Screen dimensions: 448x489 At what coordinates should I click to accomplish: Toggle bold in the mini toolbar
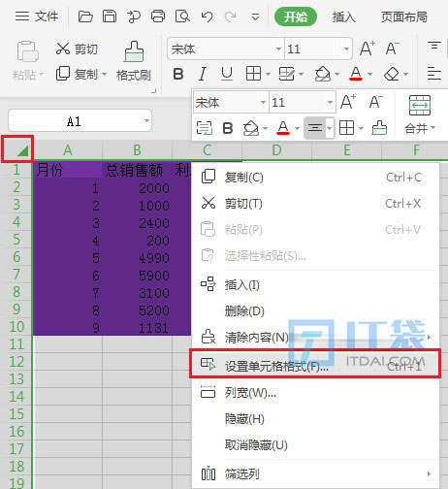tap(228, 128)
